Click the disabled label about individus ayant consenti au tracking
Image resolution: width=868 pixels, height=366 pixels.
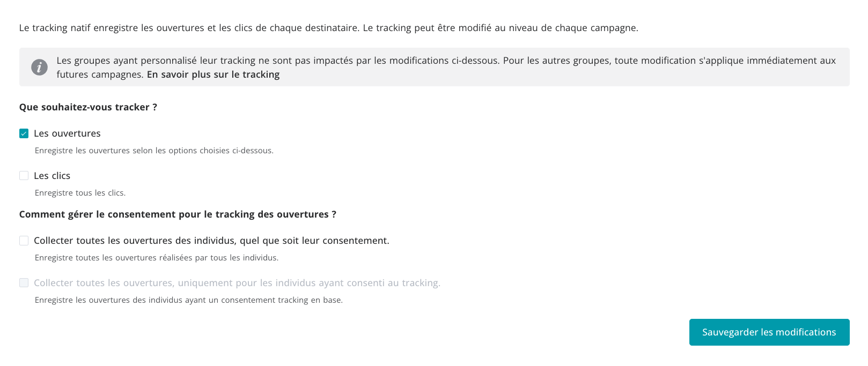237,283
